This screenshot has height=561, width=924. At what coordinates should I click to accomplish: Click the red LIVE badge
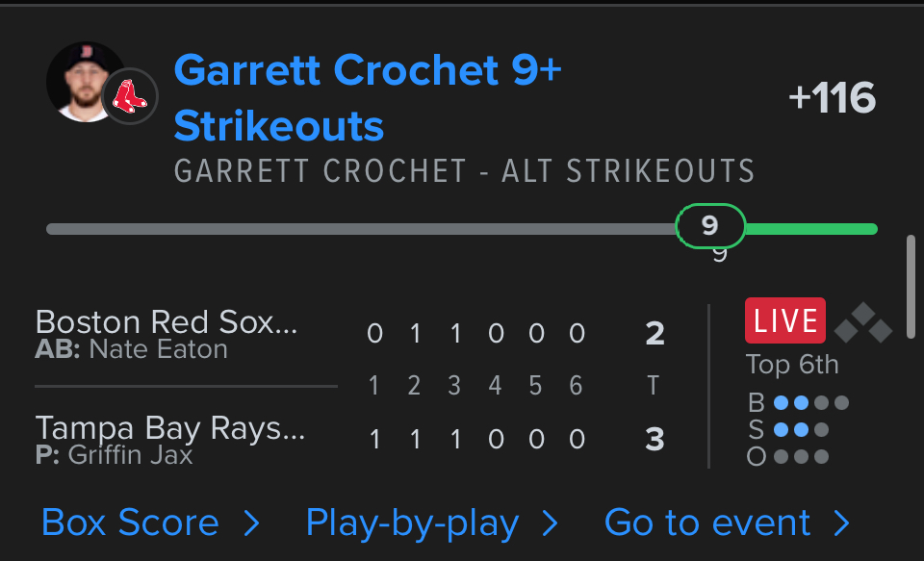click(785, 320)
